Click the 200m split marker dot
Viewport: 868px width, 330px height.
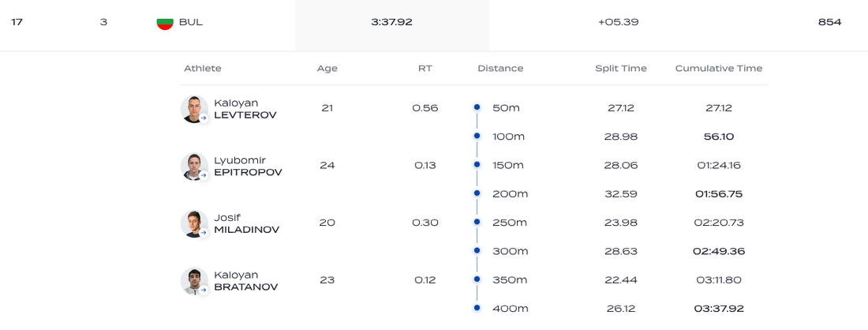477,193
